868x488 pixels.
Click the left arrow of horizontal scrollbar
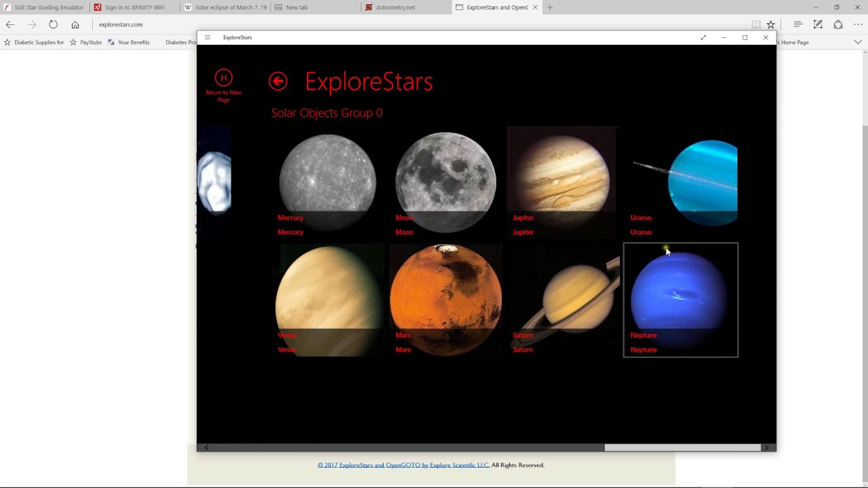point(206,447)
